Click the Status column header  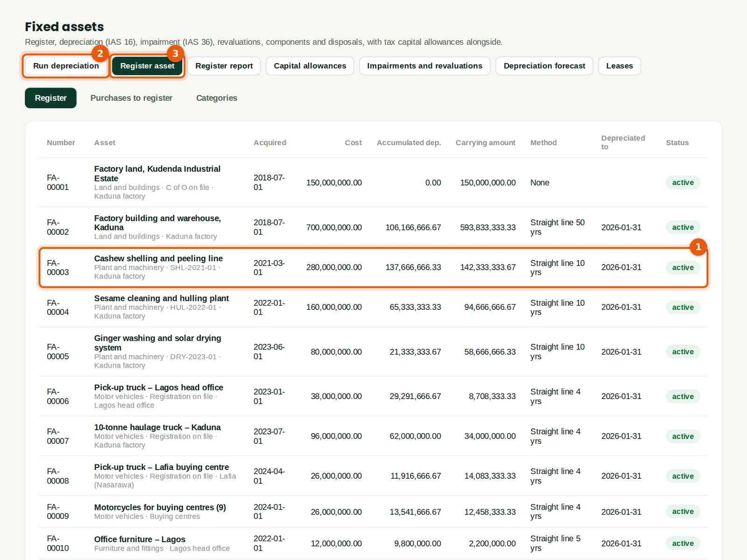[x=677, y=142]
